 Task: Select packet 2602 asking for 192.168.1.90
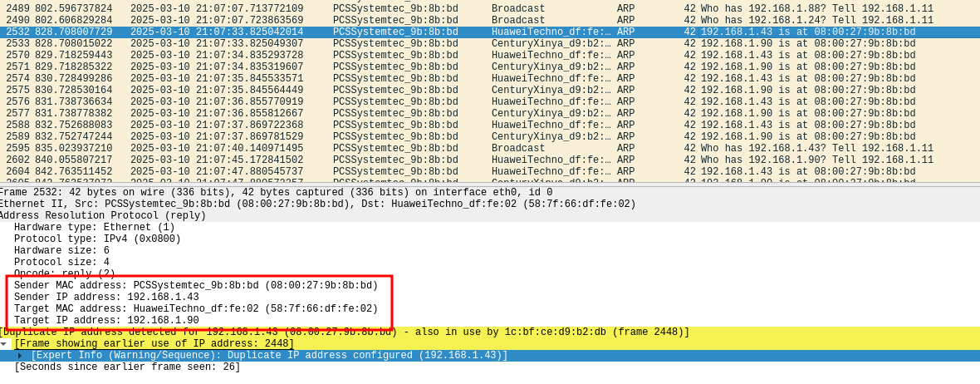[x=490, y=160]
